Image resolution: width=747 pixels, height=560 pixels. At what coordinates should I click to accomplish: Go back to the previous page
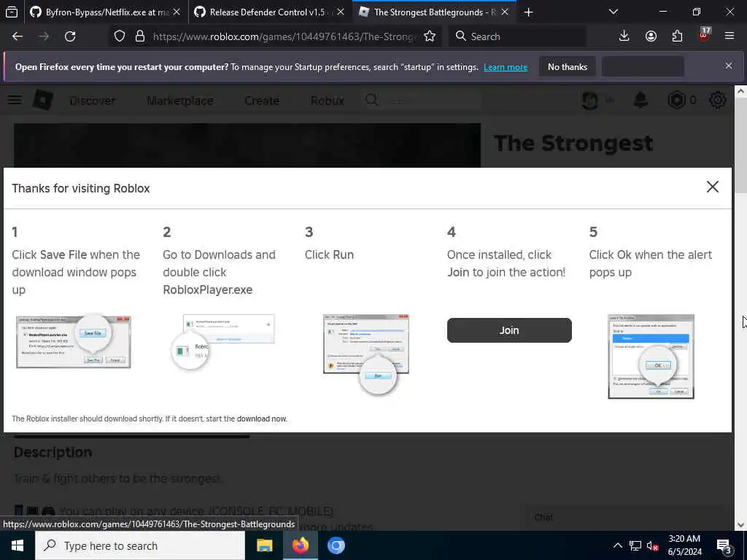tap(18, 36)
